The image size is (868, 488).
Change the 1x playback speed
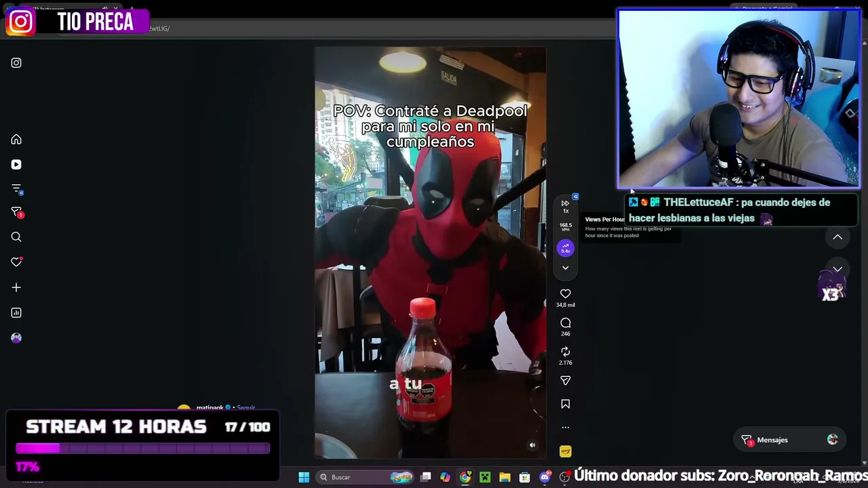566,206
